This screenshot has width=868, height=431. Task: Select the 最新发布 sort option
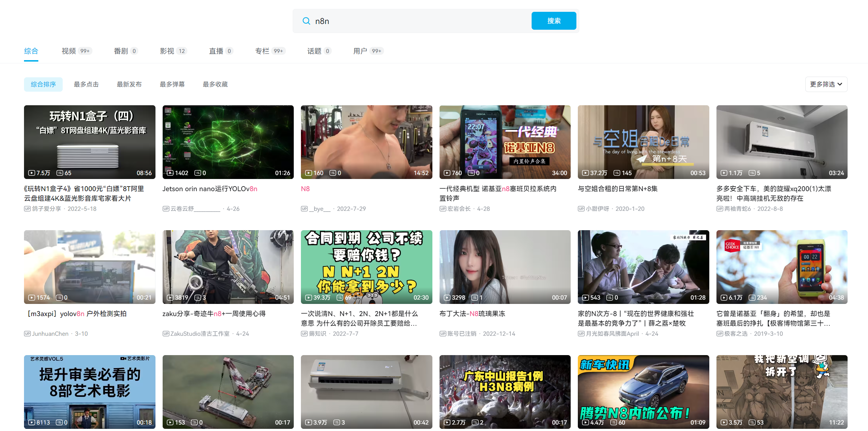129,84
